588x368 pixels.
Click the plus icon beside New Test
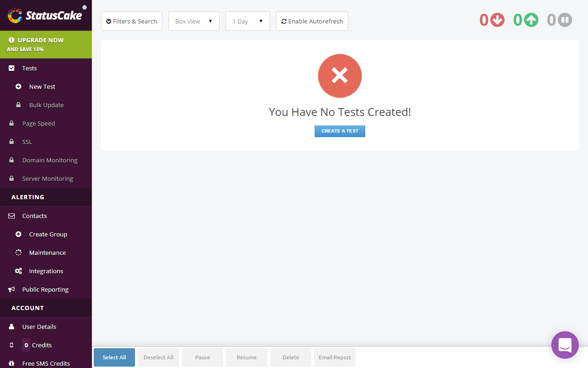18,86
